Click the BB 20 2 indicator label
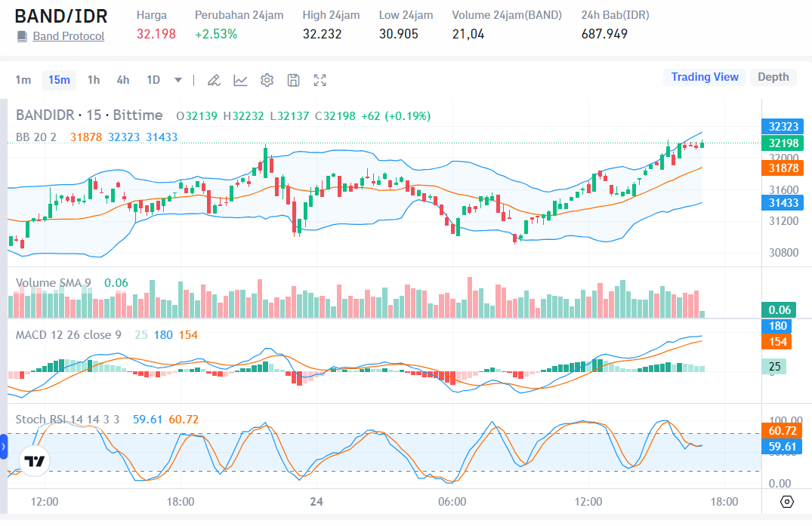Image resolution: width=812 pixels, height=526 pixels. [36, 137]
